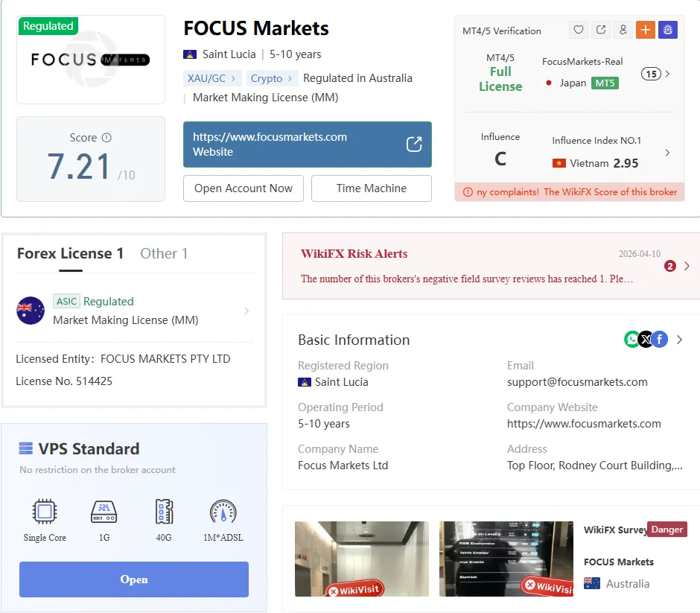Click the red risk alert count badge
The width and height of the screenshot is (700, 613).
click(669, 266)
